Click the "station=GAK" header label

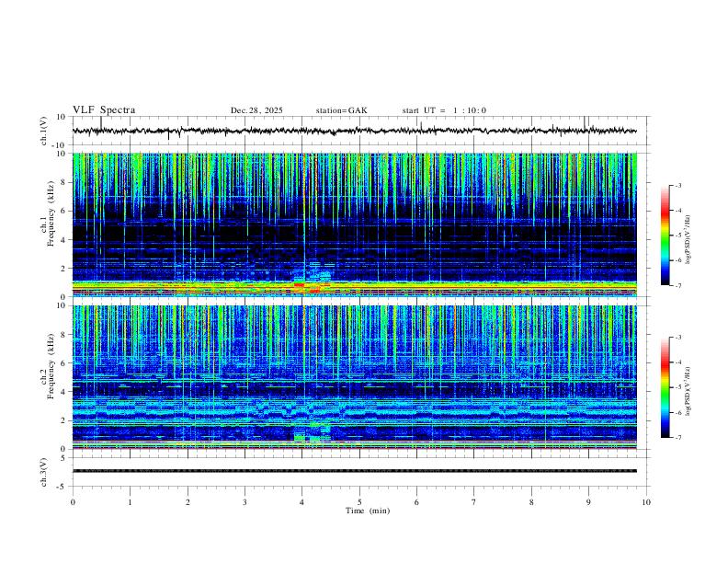(x=341, y=110)
